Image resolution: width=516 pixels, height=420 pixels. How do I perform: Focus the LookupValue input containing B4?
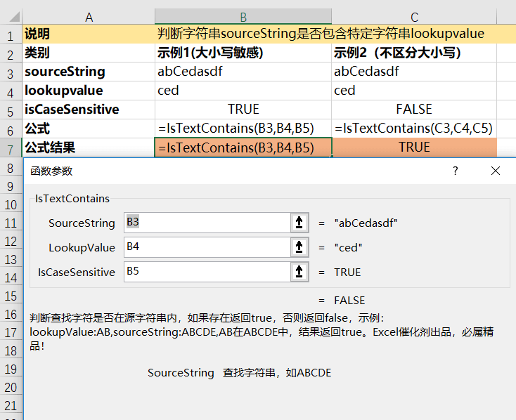coord(207,247)
